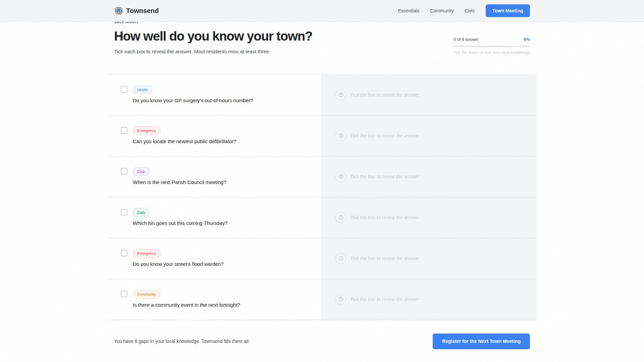The height and width of the screenshot is (362, 644).
Task: Click question 'Do you know your GP surgery's out-of-hours number?'
Action: (x=193, y=101)
